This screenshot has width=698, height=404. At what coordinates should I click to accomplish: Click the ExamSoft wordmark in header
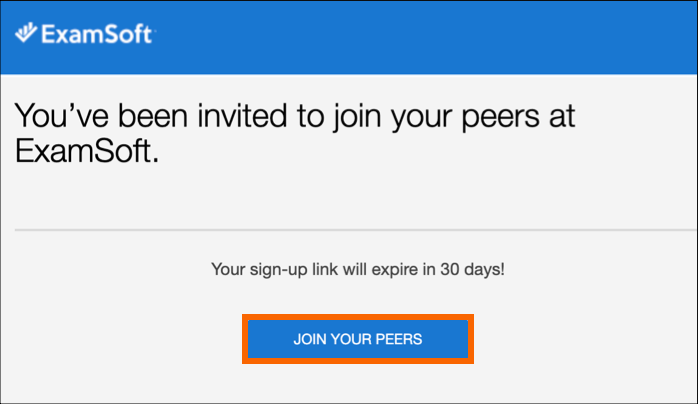pos(97,34)
